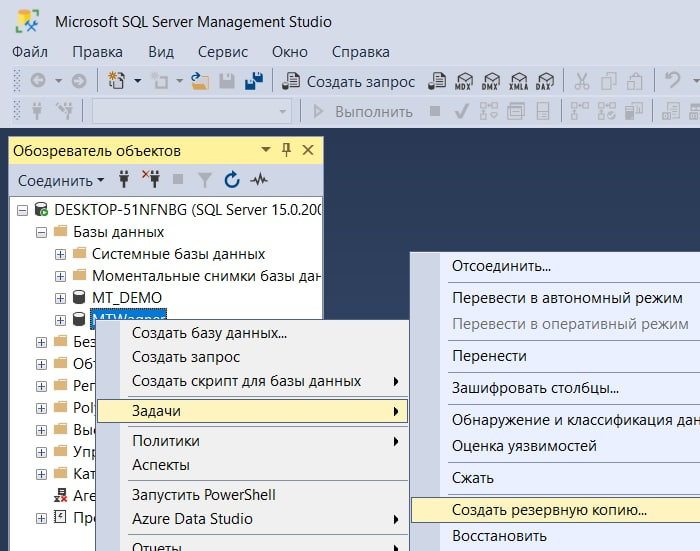The image size is (700, 551).
Task: Click the Open File folder icon
Action: [200, 81]
